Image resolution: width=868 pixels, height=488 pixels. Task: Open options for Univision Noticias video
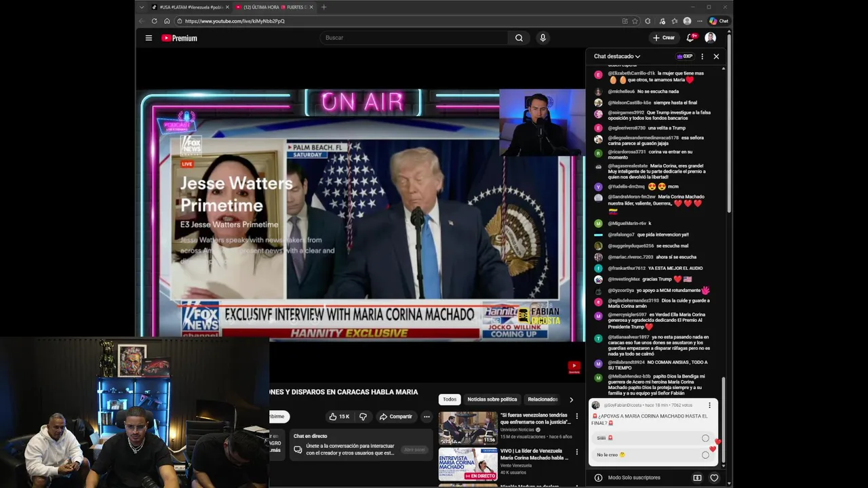[x=577, y=416]
